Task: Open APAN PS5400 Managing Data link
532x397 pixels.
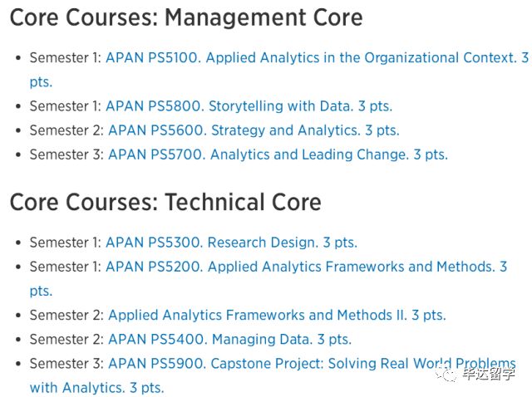Action: coord(229,340)
